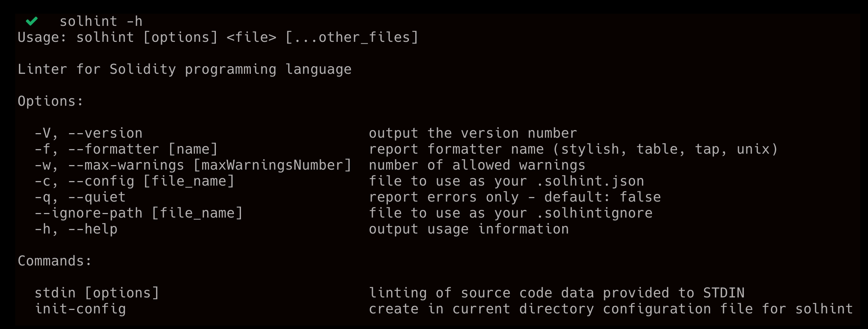The height and width of the screenshot is (329, 868).
Task: Click the '.solhintignore' file name text
Action: click(x=594, y=213)
